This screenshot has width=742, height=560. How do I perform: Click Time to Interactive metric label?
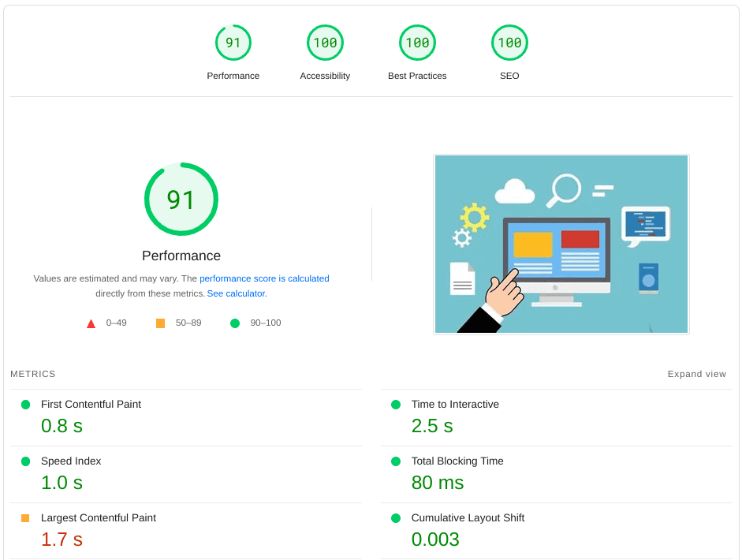(455, 405)
